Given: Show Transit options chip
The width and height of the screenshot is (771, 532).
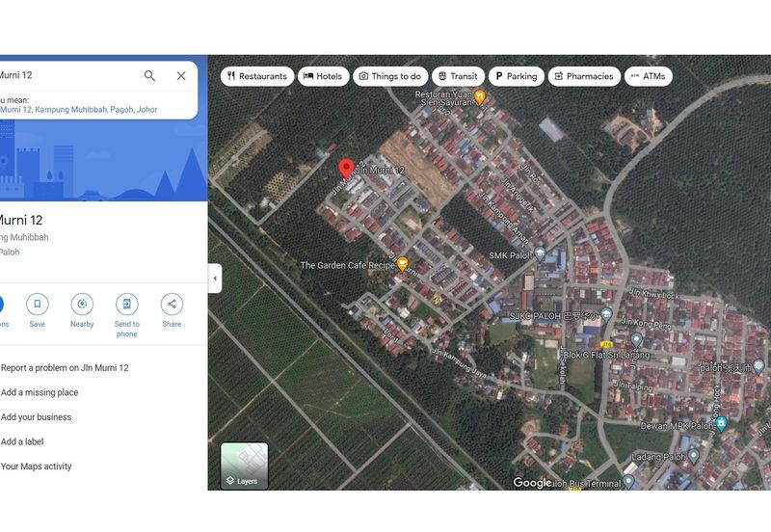Looking at the screenshot, I should pyautogui.click(x=457, y=76).
